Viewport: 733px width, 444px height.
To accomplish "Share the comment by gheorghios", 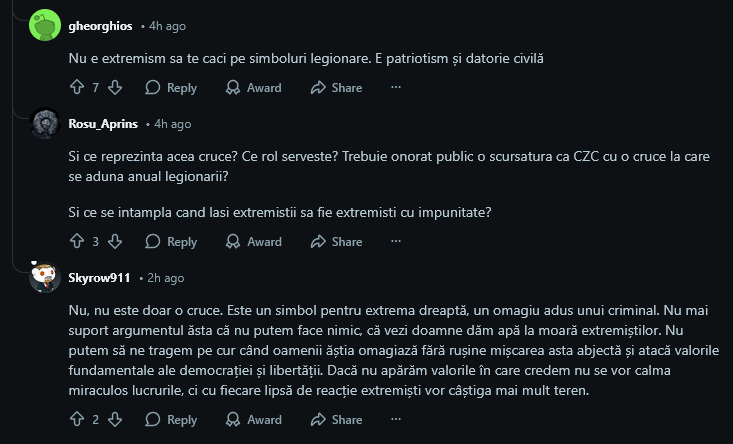I will point(336,88).
